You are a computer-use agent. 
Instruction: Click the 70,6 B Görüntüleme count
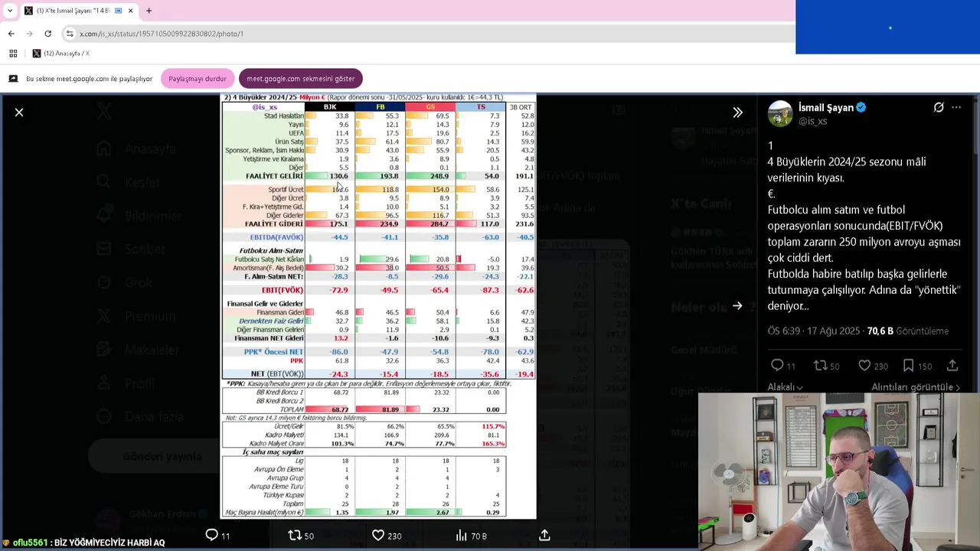point(908,331)
